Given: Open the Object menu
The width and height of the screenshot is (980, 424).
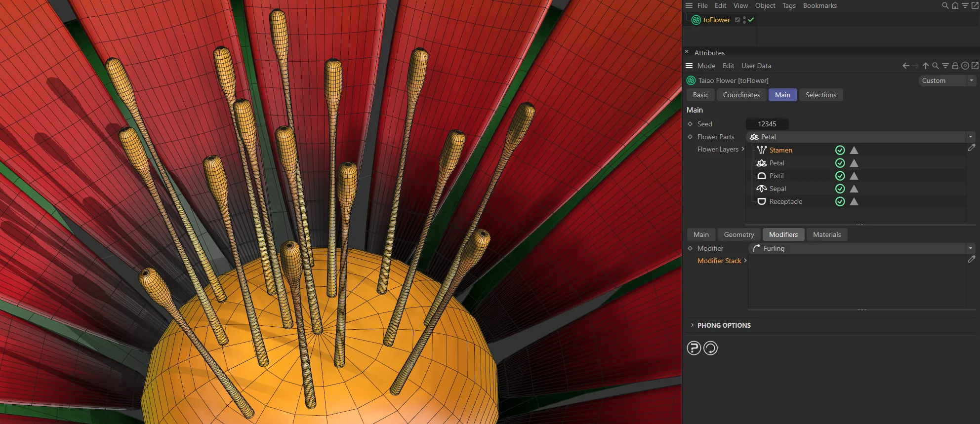Looking at the screenshot, I should (x=765, y=5).
